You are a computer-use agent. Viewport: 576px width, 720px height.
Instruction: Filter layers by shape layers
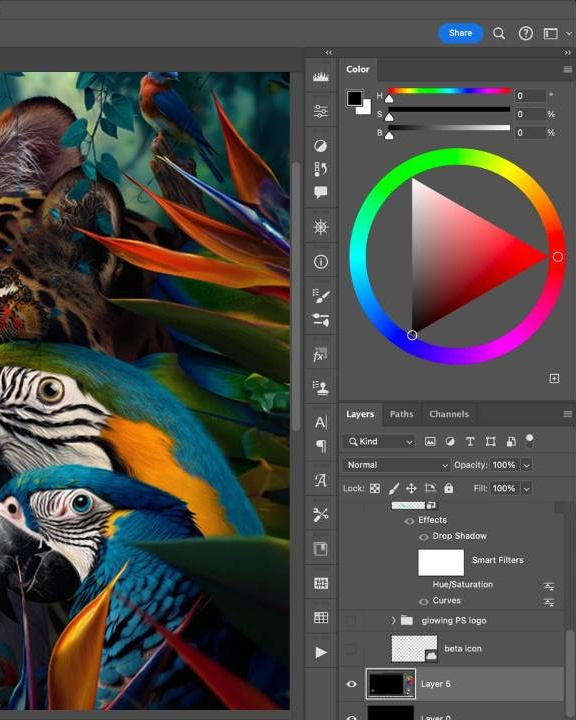[491, 442]
